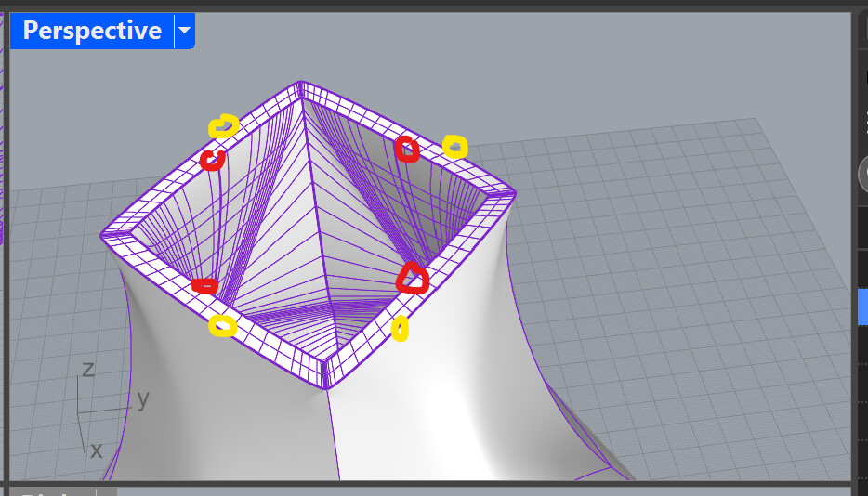
Task: Click the y axis label of the axes icon
Action: point(143,399)
